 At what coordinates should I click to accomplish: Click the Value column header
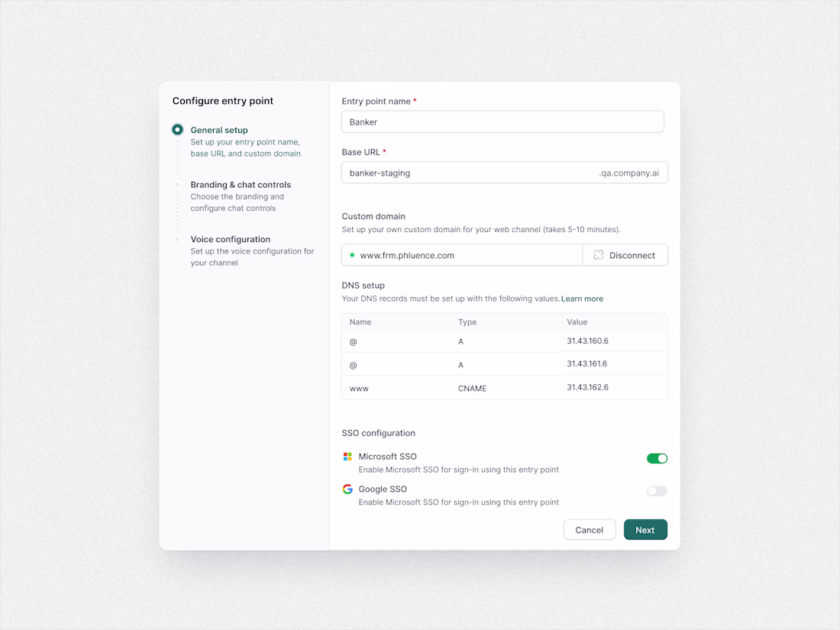(577, 322)
